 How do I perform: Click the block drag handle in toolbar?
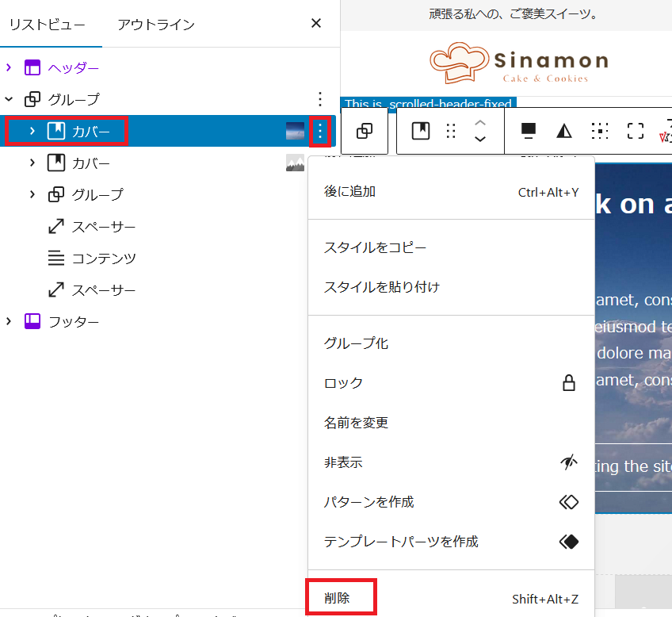[451, 131]
